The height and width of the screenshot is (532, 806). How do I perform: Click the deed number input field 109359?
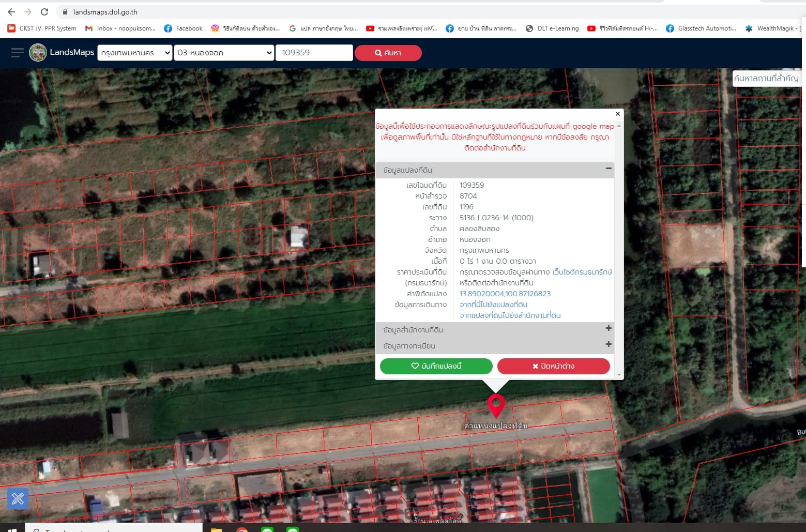coord(314,53)
